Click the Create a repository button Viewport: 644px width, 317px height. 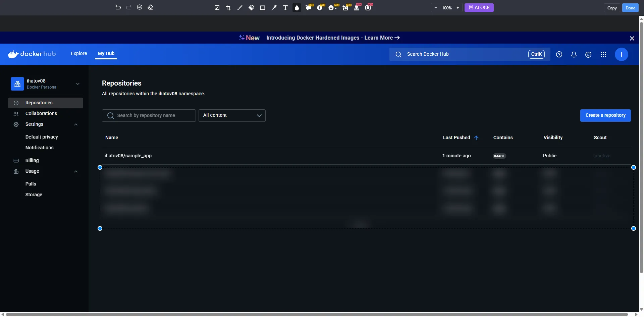pyautogui.click(x=605, y=115)
